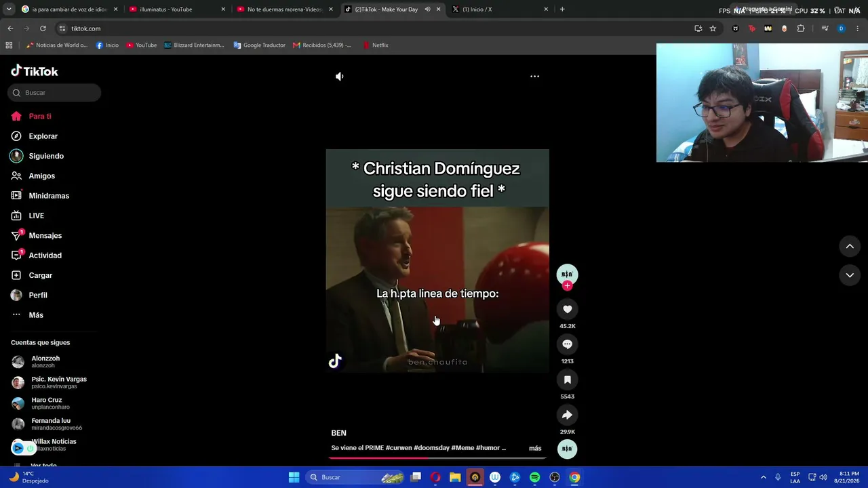Show hidden system tray icons
The width and height of the screenshot is (868, 488).
coord(763,477)
